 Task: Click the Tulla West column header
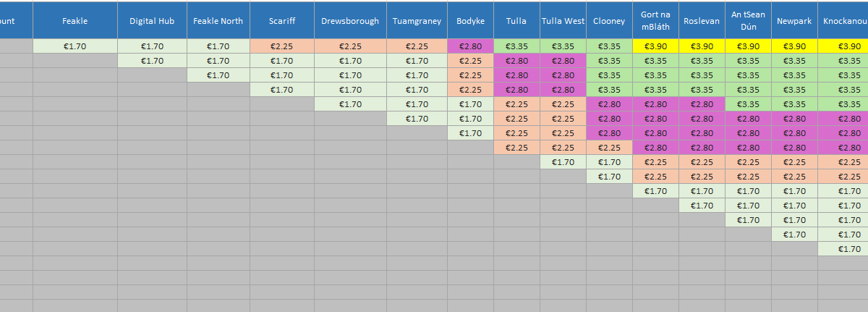pos(563,20)
